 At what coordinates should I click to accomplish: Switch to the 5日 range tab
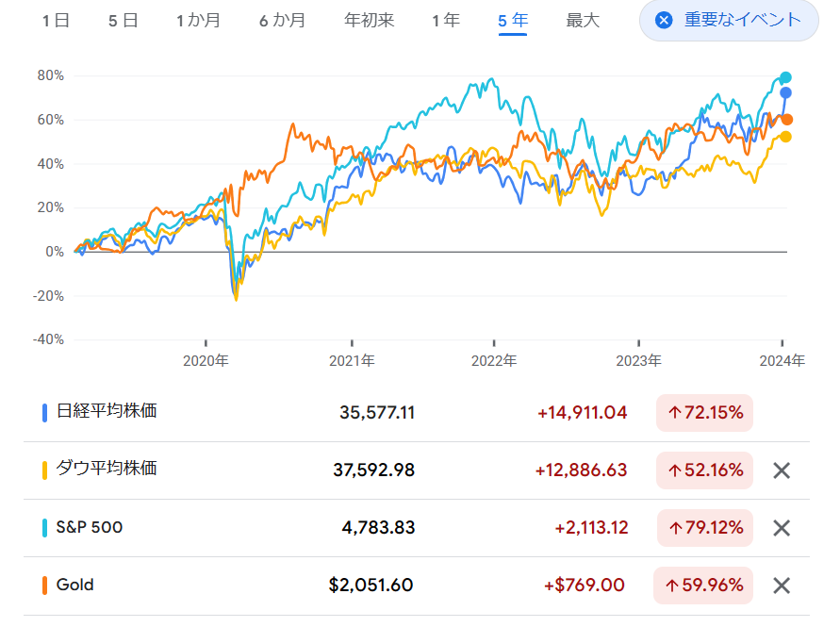tap(123, 21)
